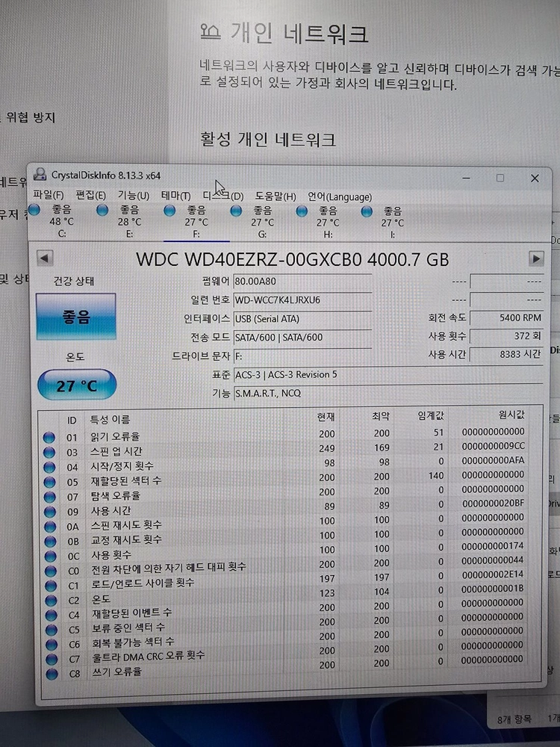
Task: Open the 언어(Language) menu
Action: [x=340, y=196]
